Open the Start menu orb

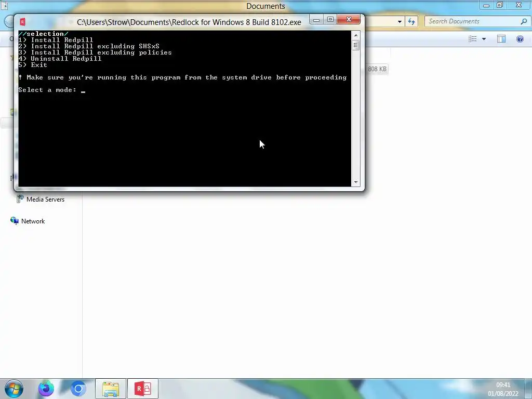14,389
